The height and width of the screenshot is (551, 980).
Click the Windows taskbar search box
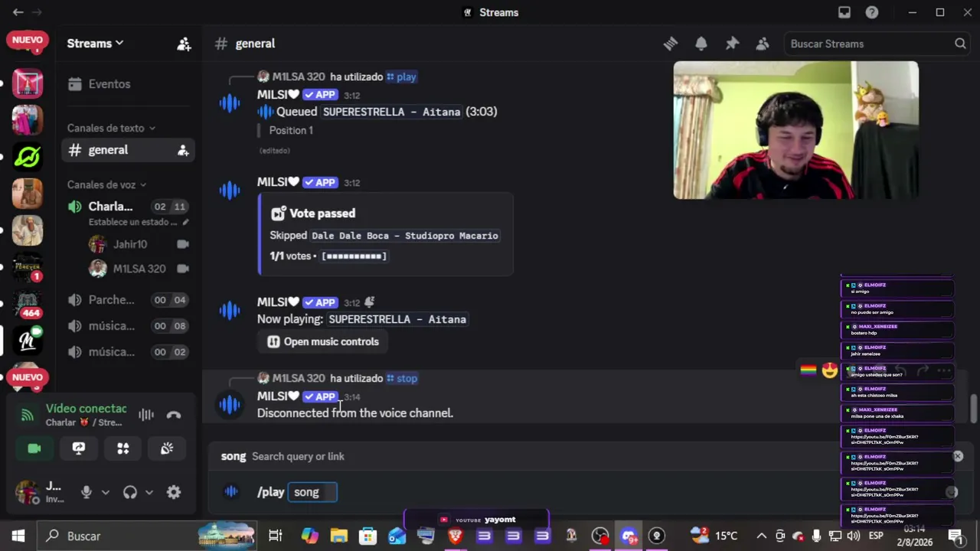tap(149, 536)
